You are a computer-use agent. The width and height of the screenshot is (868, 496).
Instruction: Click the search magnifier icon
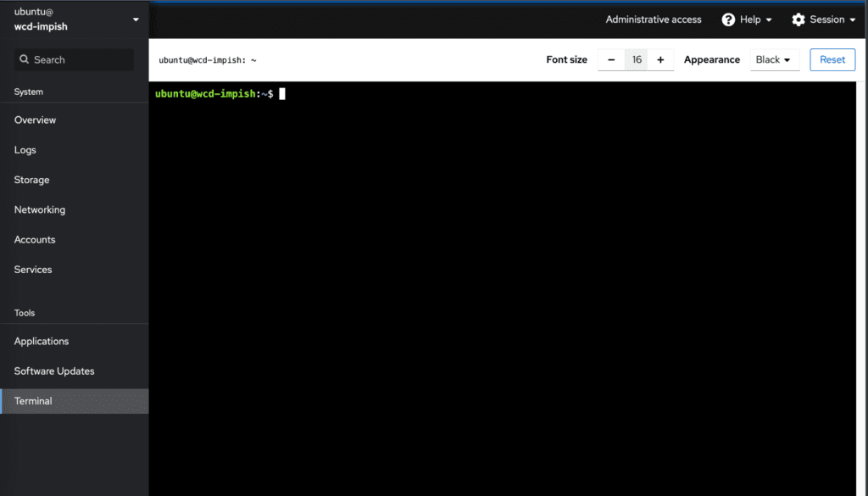pos(24,59)
